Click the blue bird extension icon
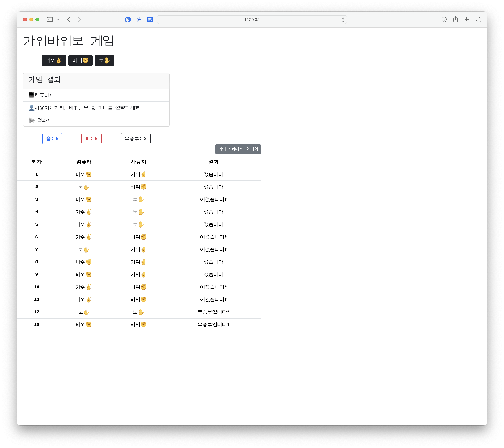This screenshot has height=448, width=504. tap(139, 20)
